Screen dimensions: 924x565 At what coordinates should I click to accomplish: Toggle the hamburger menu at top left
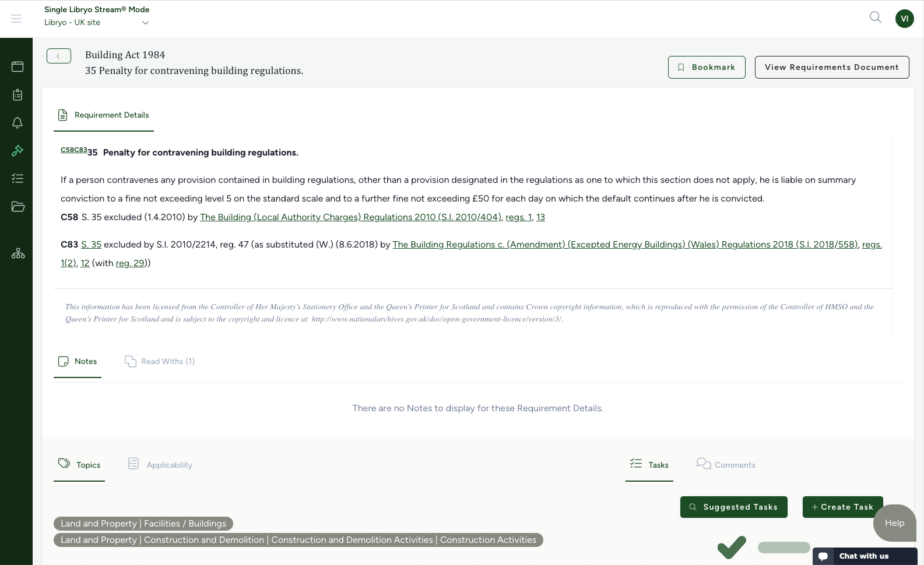pos(16,18)
